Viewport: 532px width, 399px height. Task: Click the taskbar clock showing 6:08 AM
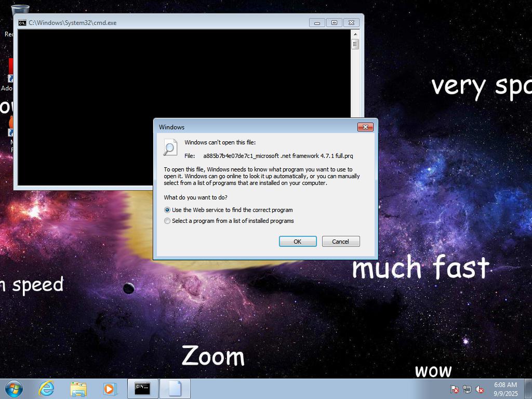pyautogui.click(x=505, y=389)
